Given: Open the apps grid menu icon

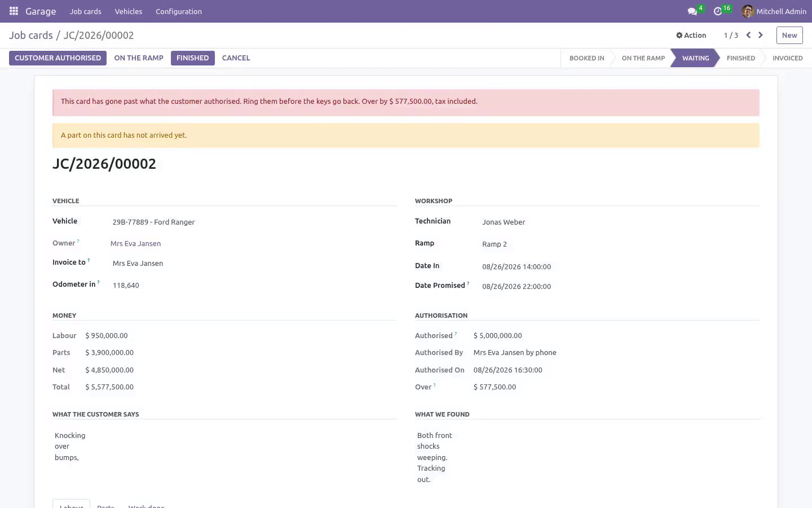Looking at the screenshot, I should [x=14, y=11].
